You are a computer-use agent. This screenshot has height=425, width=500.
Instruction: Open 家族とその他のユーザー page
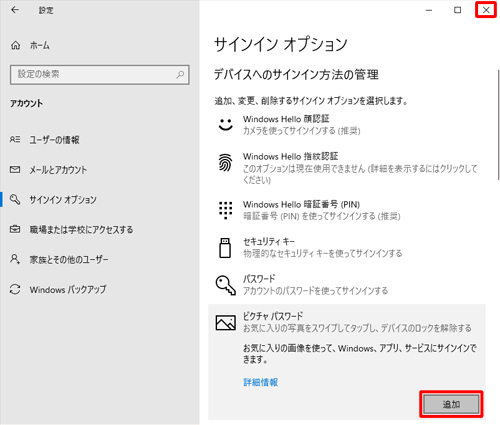69,259
